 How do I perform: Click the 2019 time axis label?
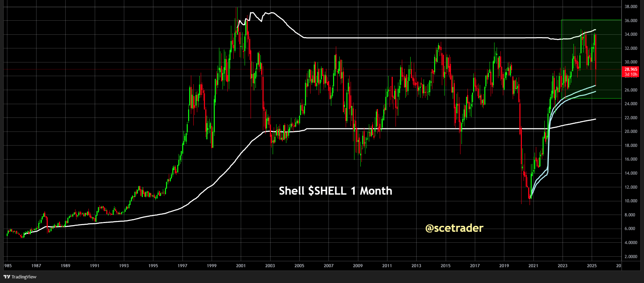pyautogui.click(x=504, y=266)
